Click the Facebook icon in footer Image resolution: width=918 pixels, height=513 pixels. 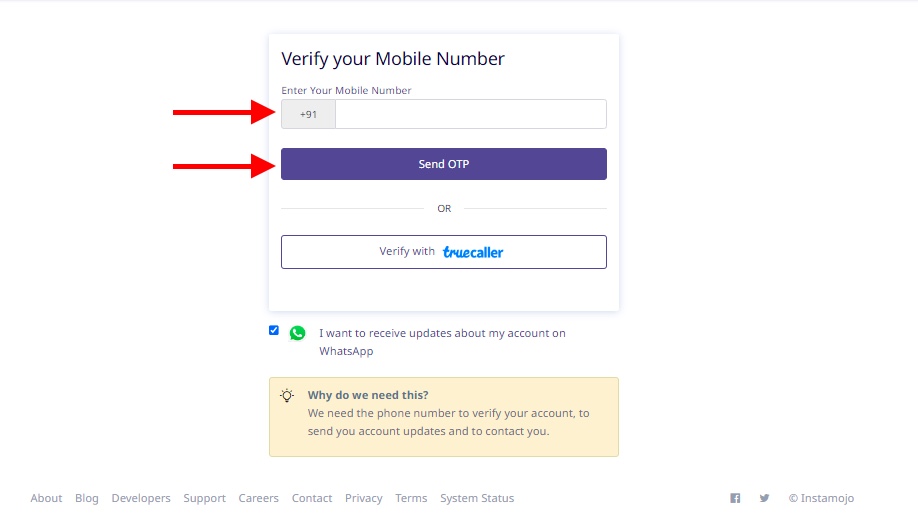click(735, 498)
